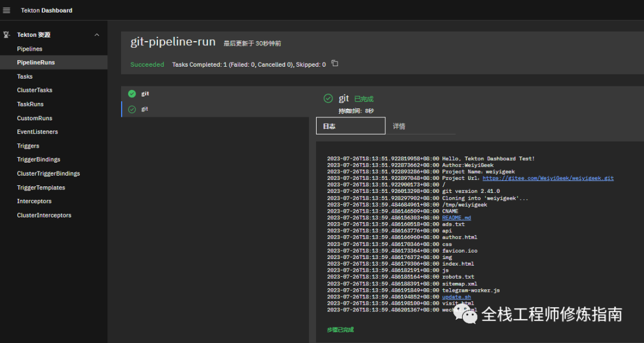Select PipelineRuns in sidebar

pyautogui.click(x=54, y=63)
